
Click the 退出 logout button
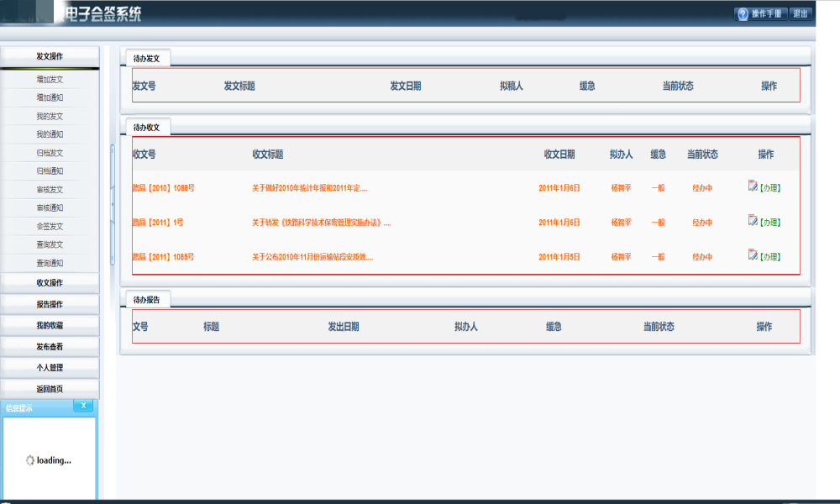[801, 14]
